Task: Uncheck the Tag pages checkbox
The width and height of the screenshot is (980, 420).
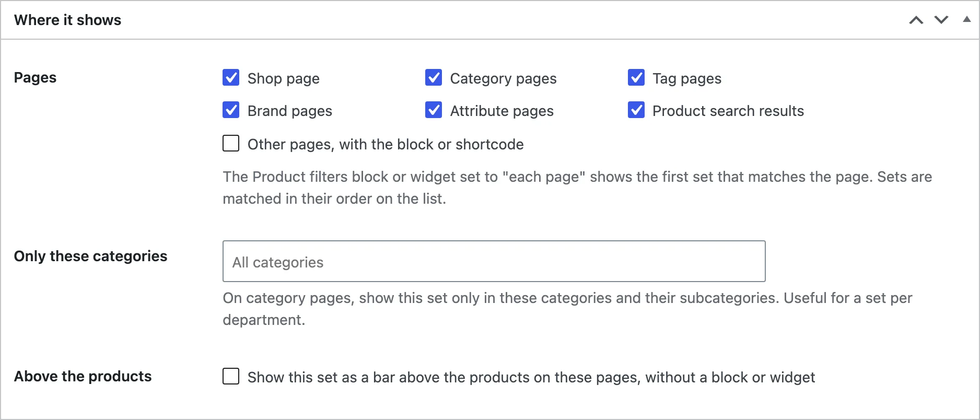Action: 636,77
